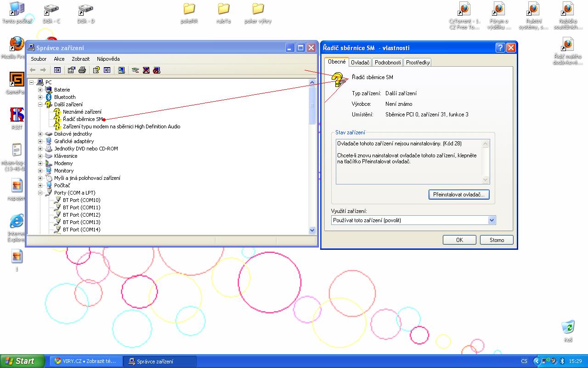Click the disable device toolbar icon
Screen dimensions: 588x368
[157, 70]
